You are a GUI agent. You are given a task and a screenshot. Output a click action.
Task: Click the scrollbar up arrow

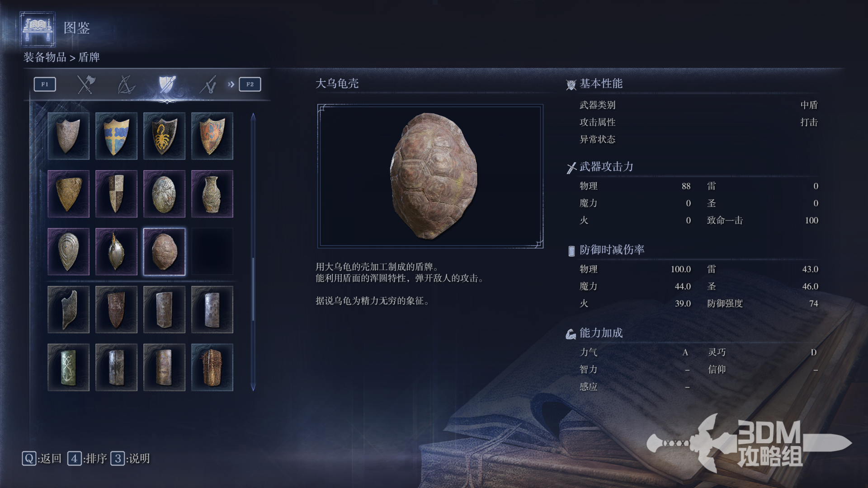click(x=253, y=117)
